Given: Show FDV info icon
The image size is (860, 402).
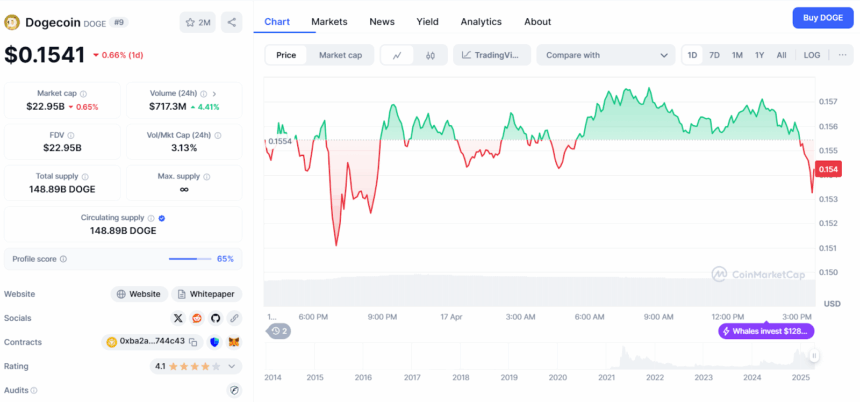Looking at the screenshot, I should (x=71, y=135).
